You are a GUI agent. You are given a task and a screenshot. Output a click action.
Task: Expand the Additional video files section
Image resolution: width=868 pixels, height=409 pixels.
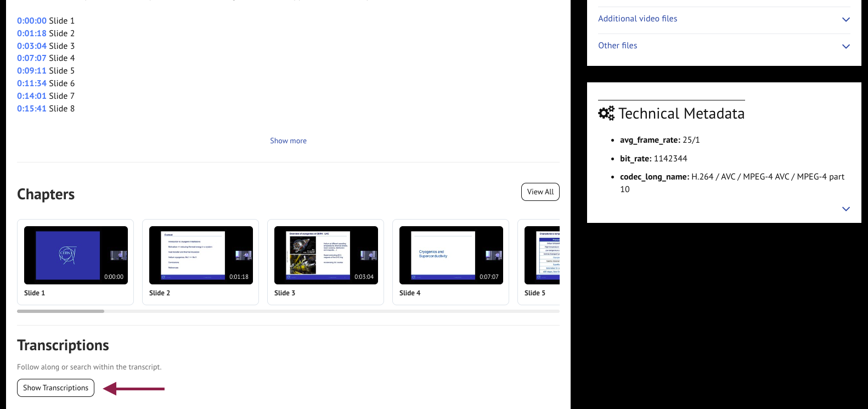click(846, 19)
